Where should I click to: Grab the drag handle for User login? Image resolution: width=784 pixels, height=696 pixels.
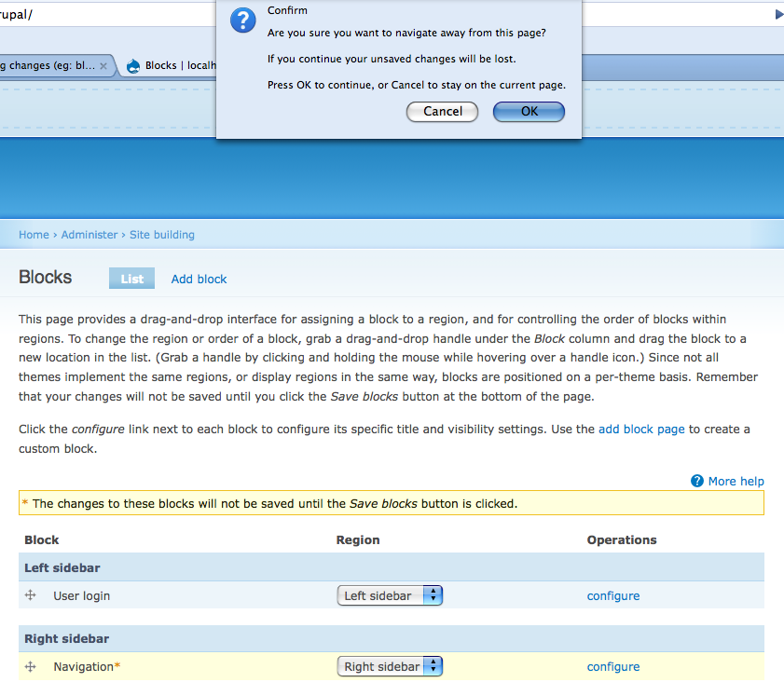(x=31, y=595)
